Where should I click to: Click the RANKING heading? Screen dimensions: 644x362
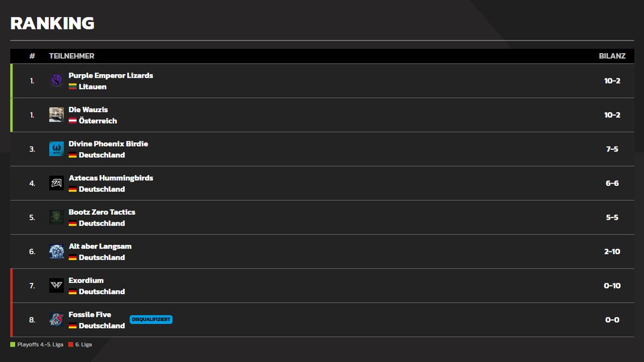tap(53, 23)
